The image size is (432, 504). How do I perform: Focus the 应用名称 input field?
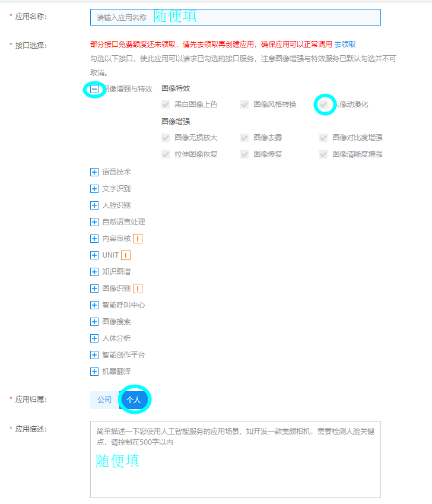click(236, 17)
